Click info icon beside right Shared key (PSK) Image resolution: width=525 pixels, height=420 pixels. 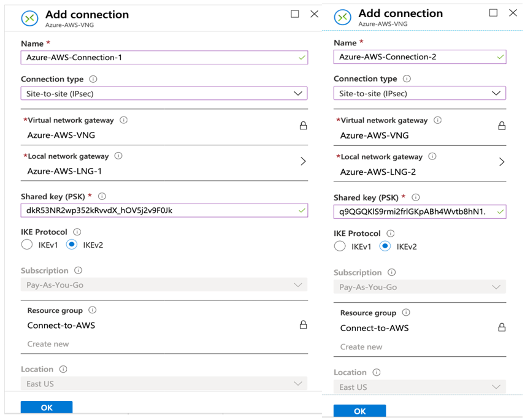click(x=416, y=197)
